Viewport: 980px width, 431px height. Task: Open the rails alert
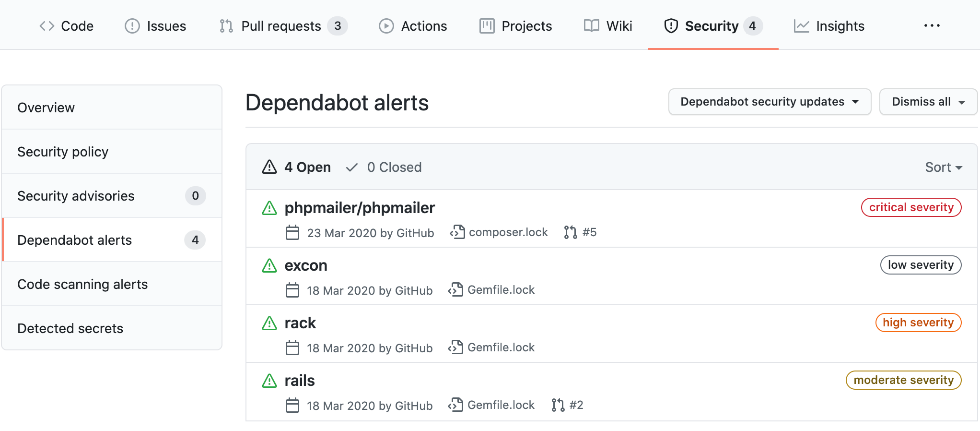(300, 381)
